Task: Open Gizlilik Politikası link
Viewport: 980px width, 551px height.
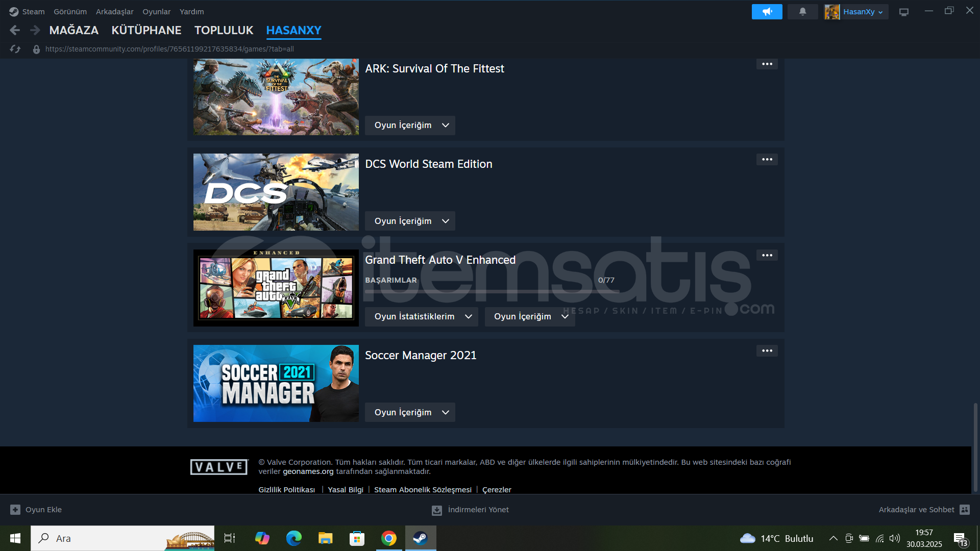Action: point(286,490)
